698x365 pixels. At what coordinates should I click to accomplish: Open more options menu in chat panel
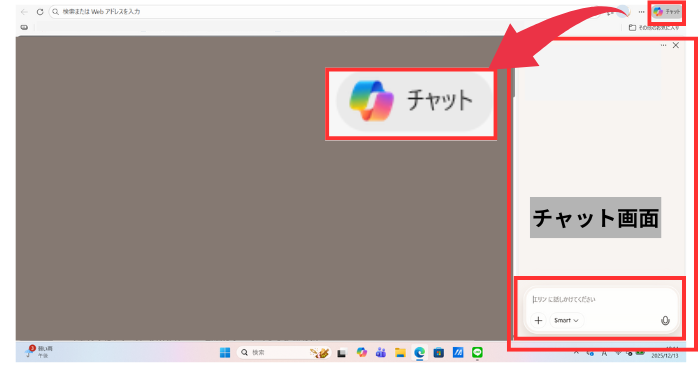(663, 45)
